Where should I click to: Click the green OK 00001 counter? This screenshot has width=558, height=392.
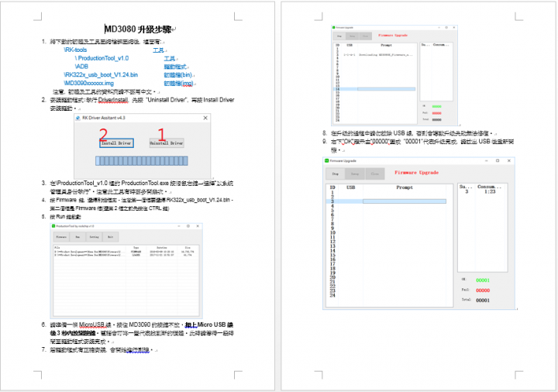[x=483, y=280]
